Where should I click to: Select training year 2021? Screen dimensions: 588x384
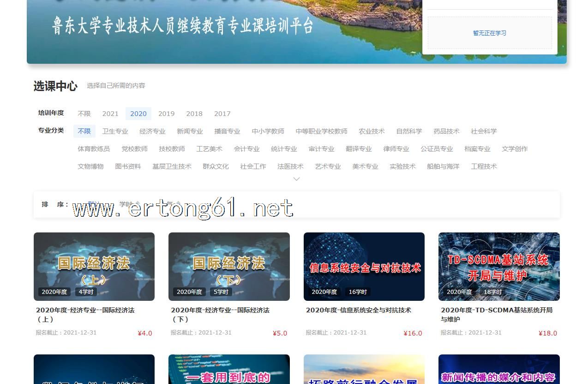point(110,114)
